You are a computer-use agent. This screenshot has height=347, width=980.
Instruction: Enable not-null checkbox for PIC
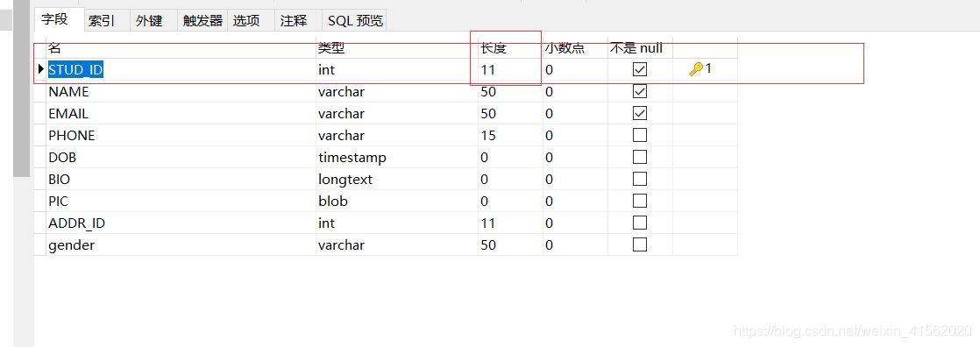(639, 201)
